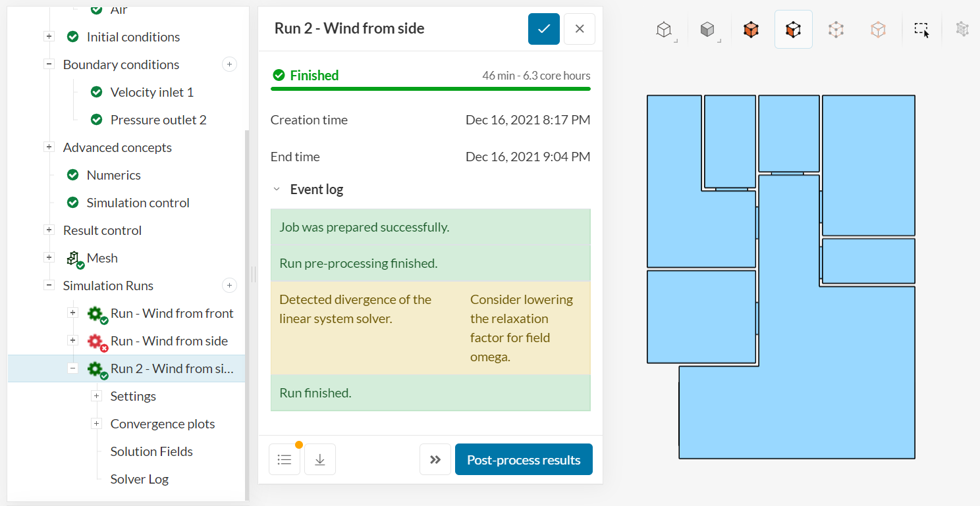
Task: Select Solution Fields in the tree
Action: (x=151, y=451)
